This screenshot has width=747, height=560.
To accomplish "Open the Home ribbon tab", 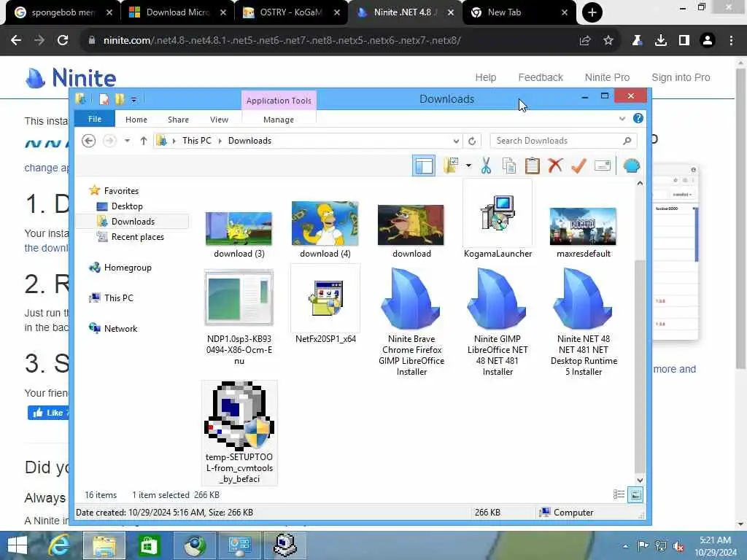I will click(136, 120).
